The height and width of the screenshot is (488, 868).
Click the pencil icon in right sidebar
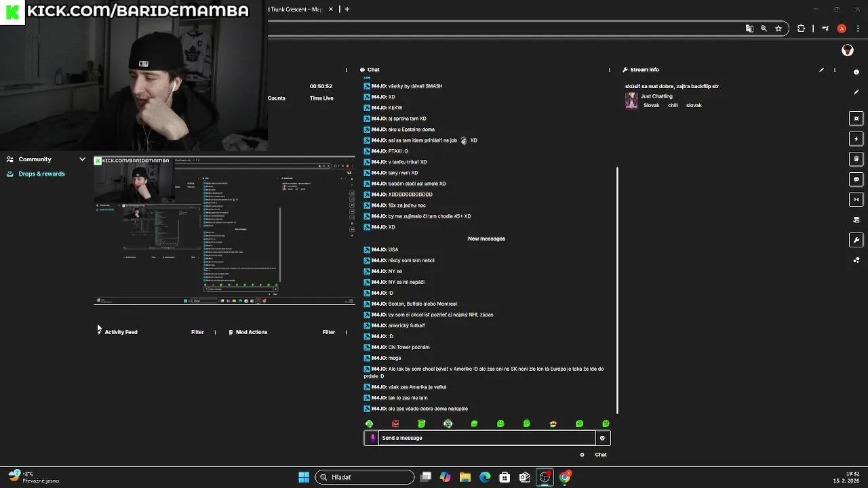(856, 91)
